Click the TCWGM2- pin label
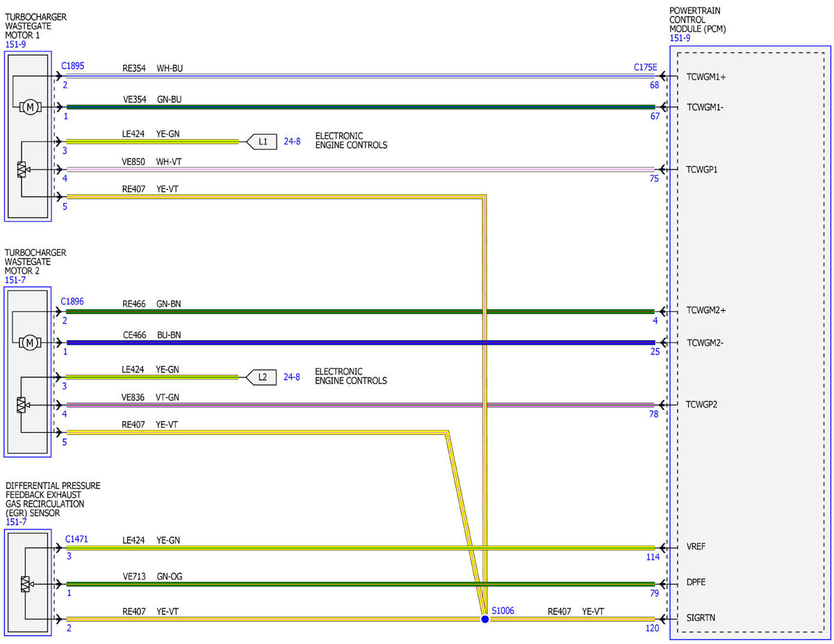The width and height of the screenshot is (834, 644). pyautogui.click(x=705, y=342)
